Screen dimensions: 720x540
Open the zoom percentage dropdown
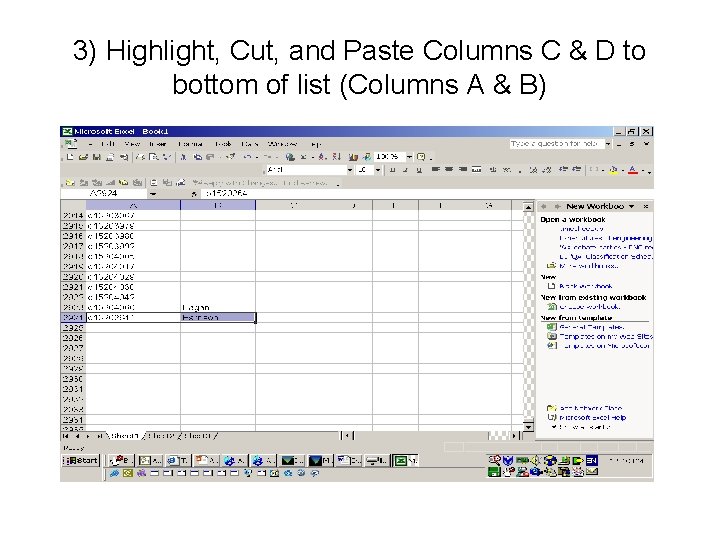point(409,157)
